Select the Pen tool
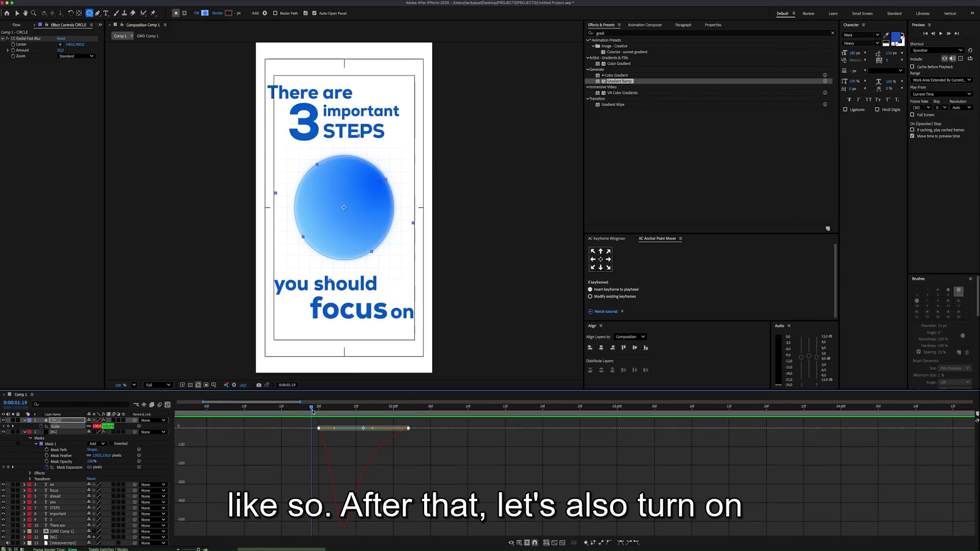The height and width of the screenshot is (551, 980). click(97, 13)
